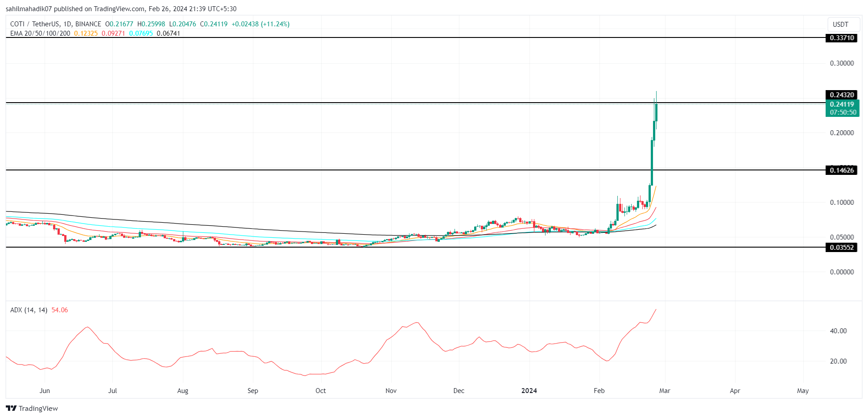Image resolution: width=868 pixels, height=418 pixels.
Task: Click the Jun label on time axis
Action: tap(45, 391)
